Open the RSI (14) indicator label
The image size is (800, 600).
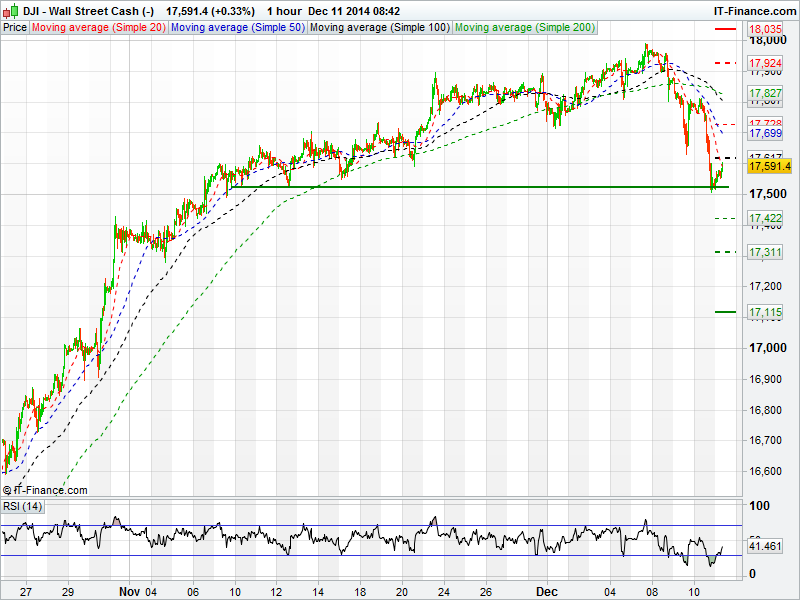pyautogui.click(x=23, y=506)
